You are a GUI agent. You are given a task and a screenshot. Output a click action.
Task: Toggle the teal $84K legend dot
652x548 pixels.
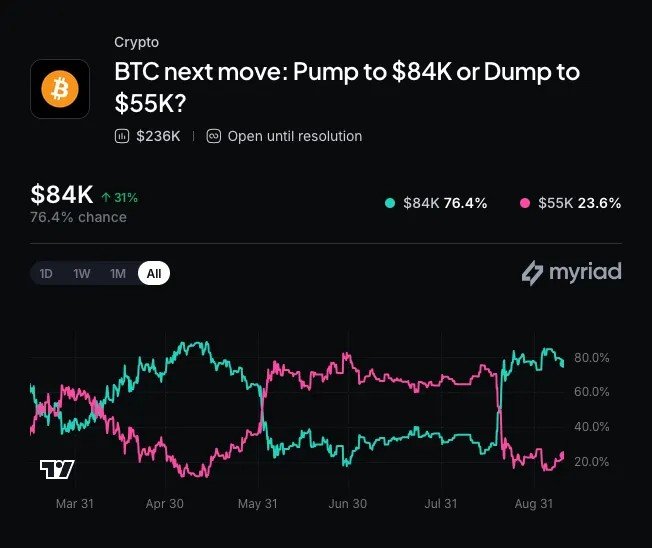[x=390, y=203]
